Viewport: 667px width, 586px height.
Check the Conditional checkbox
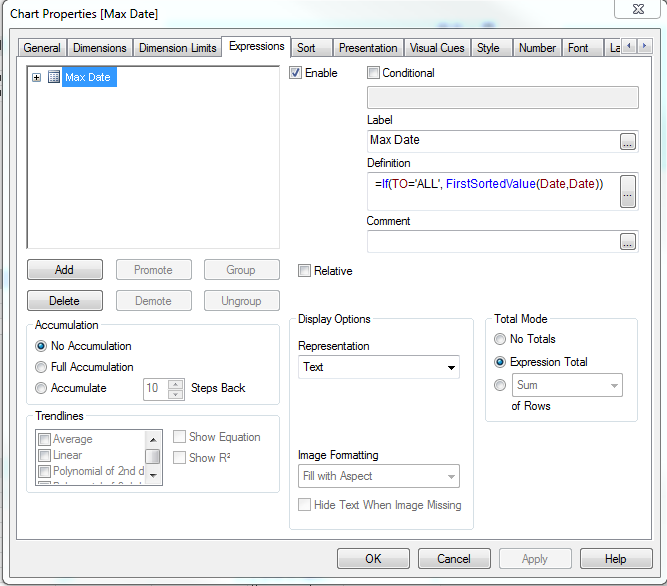point(373,73)
